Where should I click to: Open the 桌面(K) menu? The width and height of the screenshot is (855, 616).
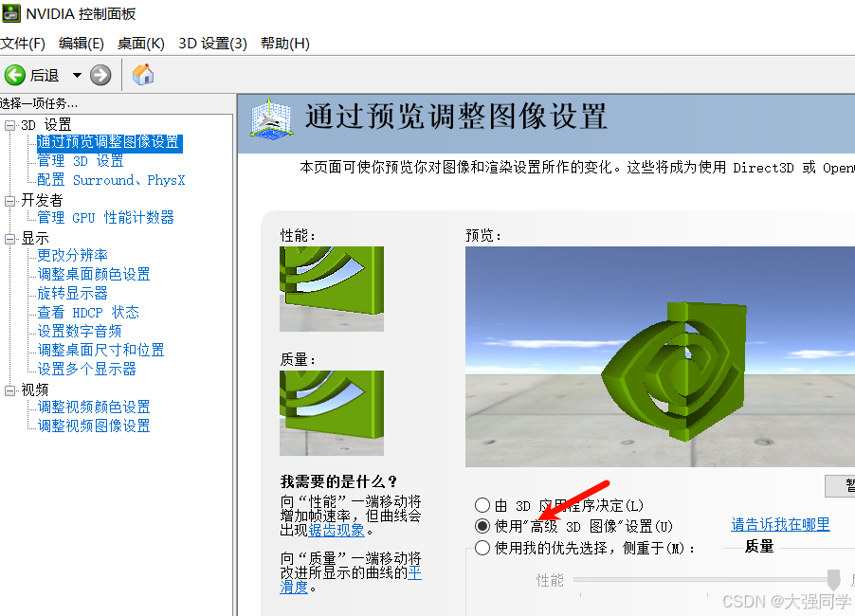click(x=140, y=43)
